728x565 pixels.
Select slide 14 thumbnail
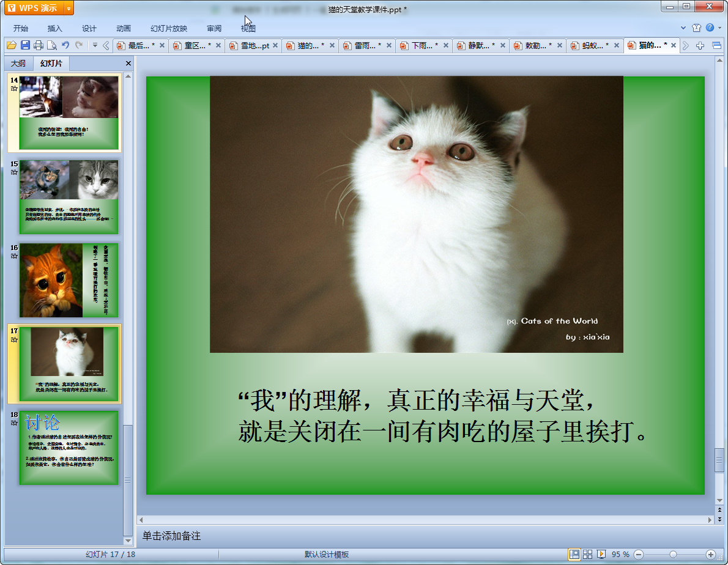click(69, 113)
